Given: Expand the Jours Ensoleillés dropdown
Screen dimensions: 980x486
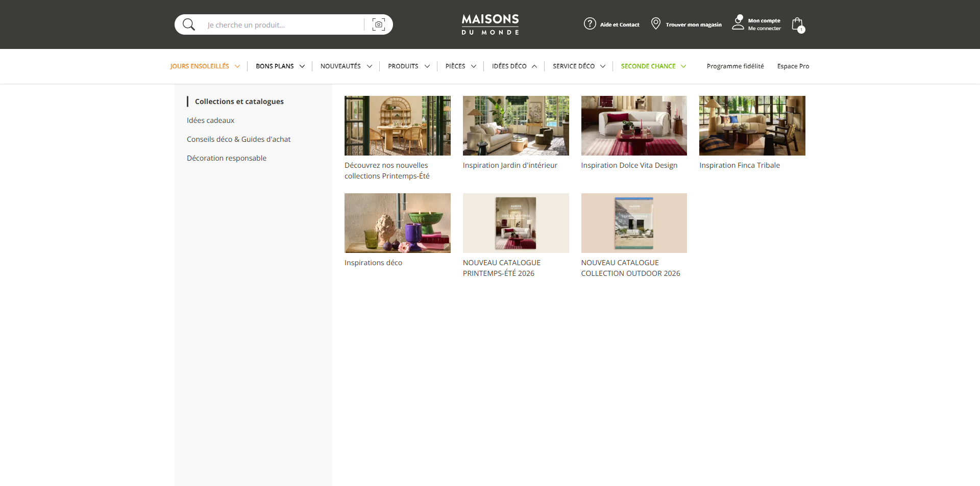Looking at the screenshot, I should point(237,66).
